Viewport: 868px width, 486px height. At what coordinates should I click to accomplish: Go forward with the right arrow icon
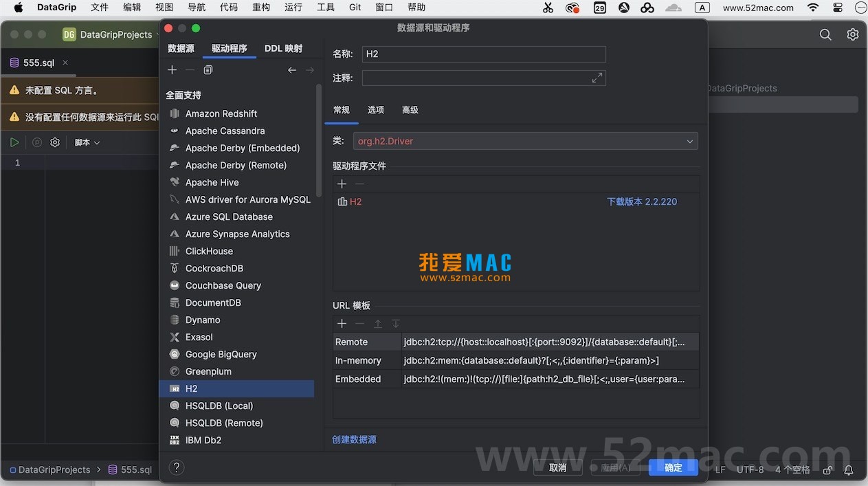310,70
